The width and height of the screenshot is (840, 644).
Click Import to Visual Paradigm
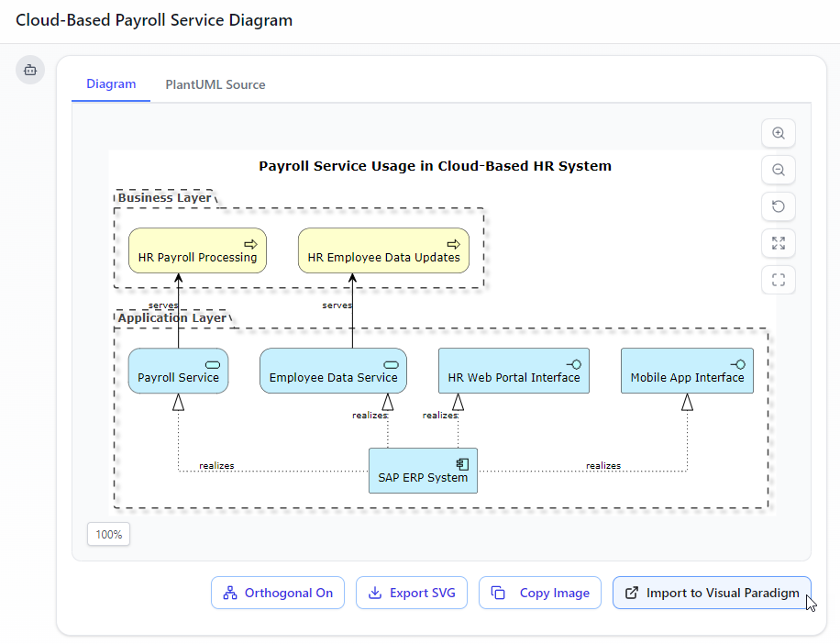coord(712,593)
